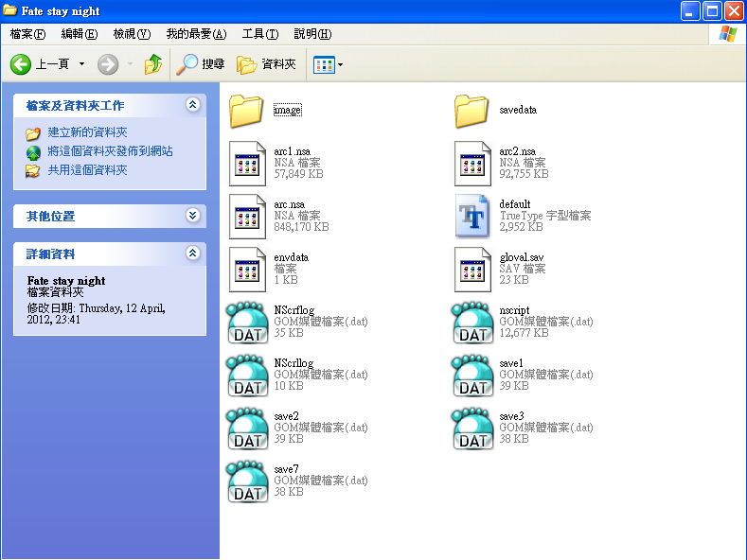747x560 pixels.
Task: Click the title bar folder icon
Action: pyautogui.click(x=10, y=10)
